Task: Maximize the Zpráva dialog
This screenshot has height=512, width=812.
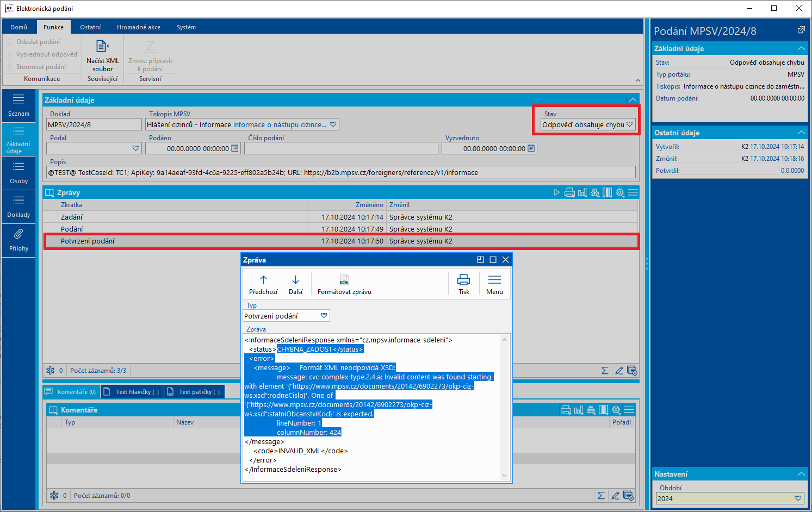Action: point(493,260)
